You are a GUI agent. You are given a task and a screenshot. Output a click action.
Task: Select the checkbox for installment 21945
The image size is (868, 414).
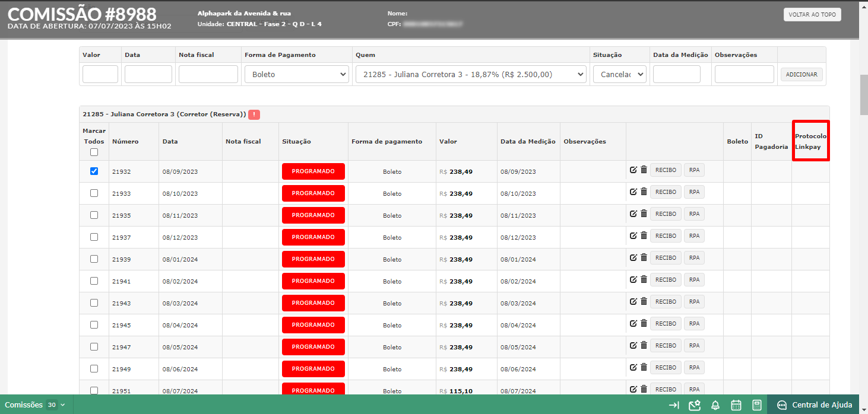94,324
